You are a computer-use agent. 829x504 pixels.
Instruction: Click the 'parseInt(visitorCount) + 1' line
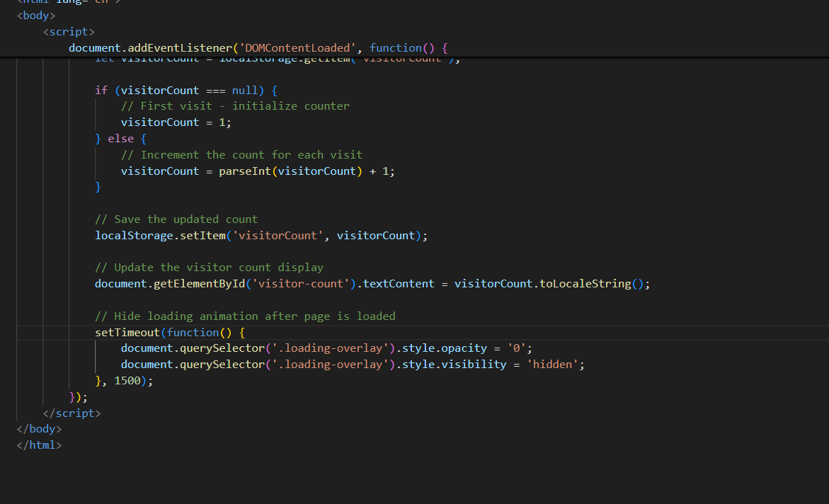(258, 171)
